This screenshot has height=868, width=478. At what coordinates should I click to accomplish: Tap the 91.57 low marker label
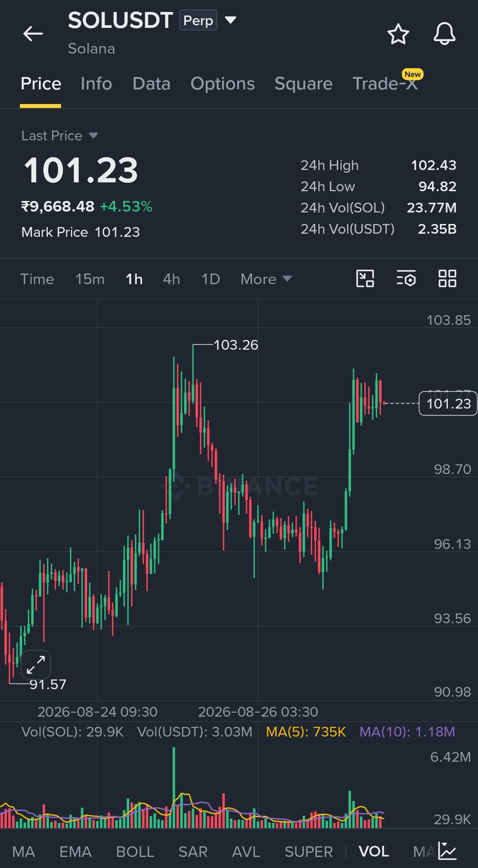click(x=48, y=684)
